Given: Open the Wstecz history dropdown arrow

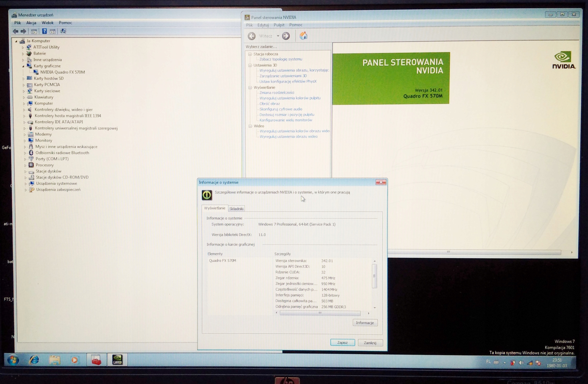Looking at the screenshot, I should pyautogui.click(x=278, y=36).
